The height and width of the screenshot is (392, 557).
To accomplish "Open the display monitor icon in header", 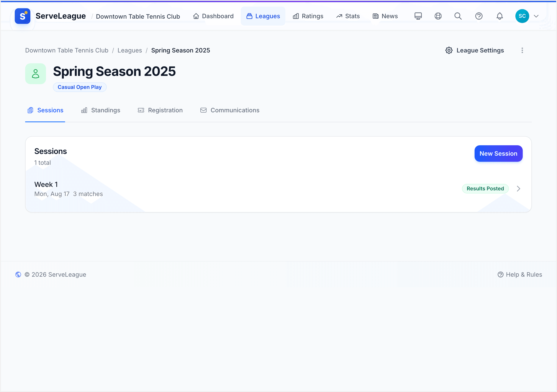I will (418, 16).
